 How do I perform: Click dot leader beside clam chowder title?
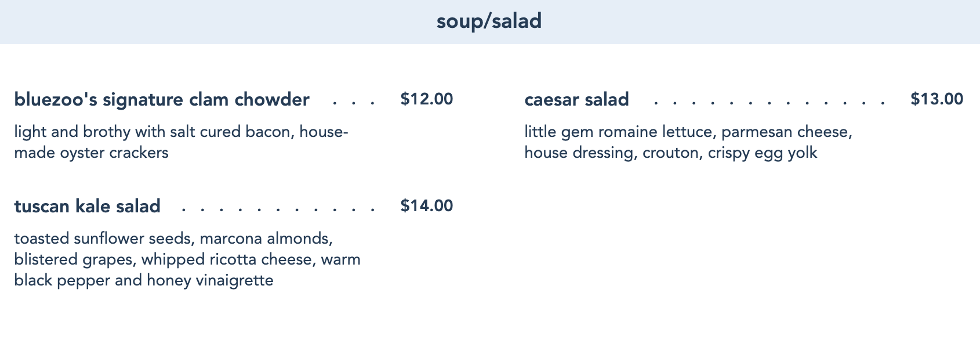coord(354,103)
